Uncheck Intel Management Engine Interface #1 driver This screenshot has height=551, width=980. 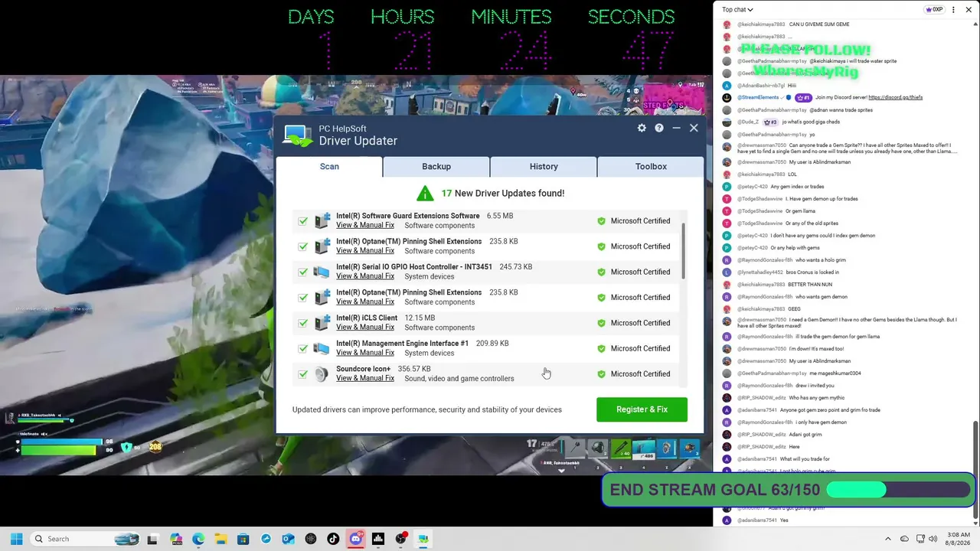(x=303, y=348)
